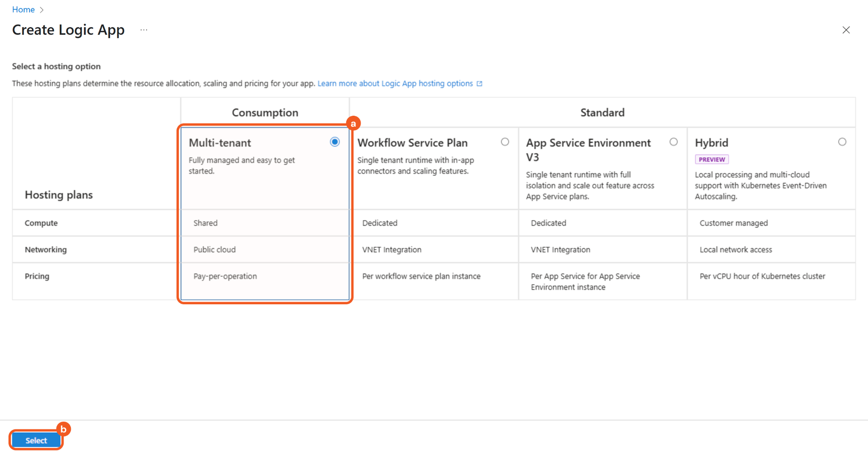Select the Multi-tenant radio button

335,142
